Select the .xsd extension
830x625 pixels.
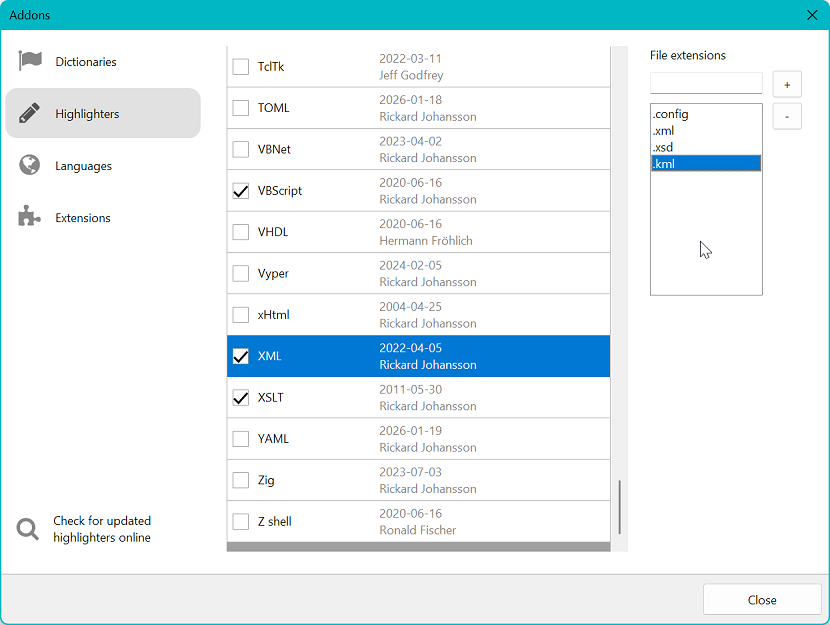tap(706, 147)
